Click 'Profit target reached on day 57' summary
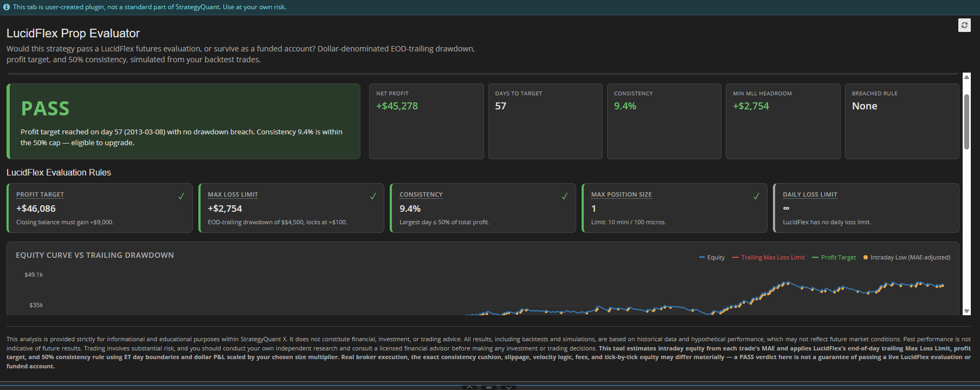980x390 pixels. 182,137
